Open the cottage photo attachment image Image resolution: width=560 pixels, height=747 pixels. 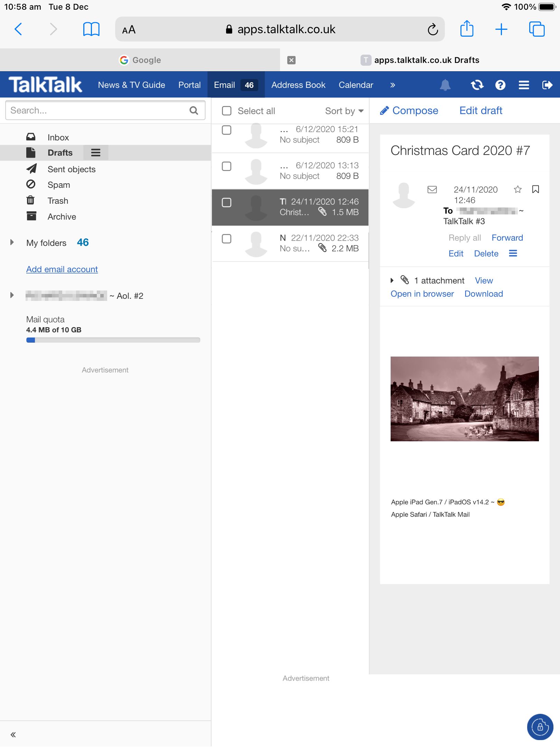coord(464,399)
